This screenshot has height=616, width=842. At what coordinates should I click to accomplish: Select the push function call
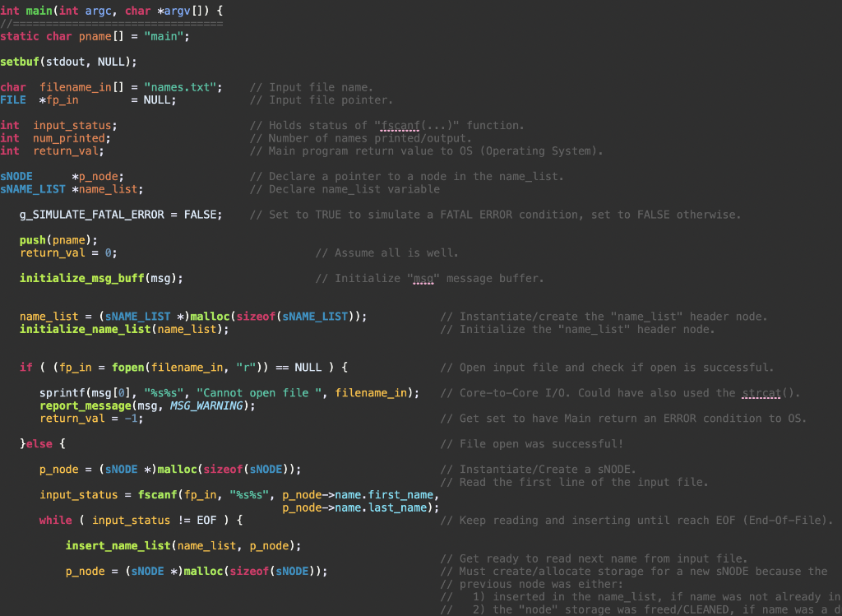(33, 240)
